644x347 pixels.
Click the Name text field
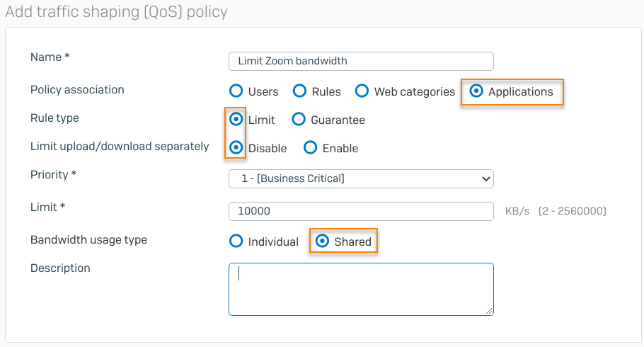(x=361, y=61)
